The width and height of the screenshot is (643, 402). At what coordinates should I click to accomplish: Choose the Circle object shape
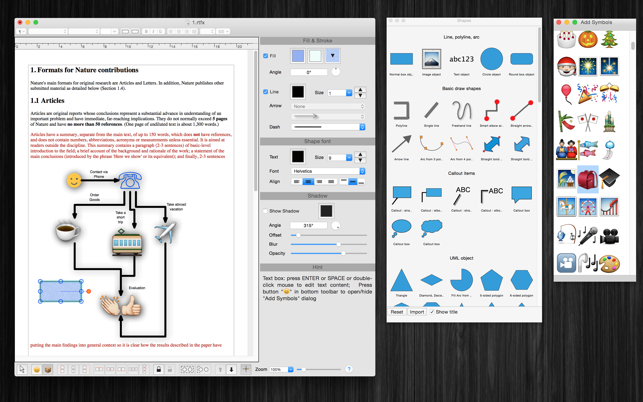tap(491, 59)
